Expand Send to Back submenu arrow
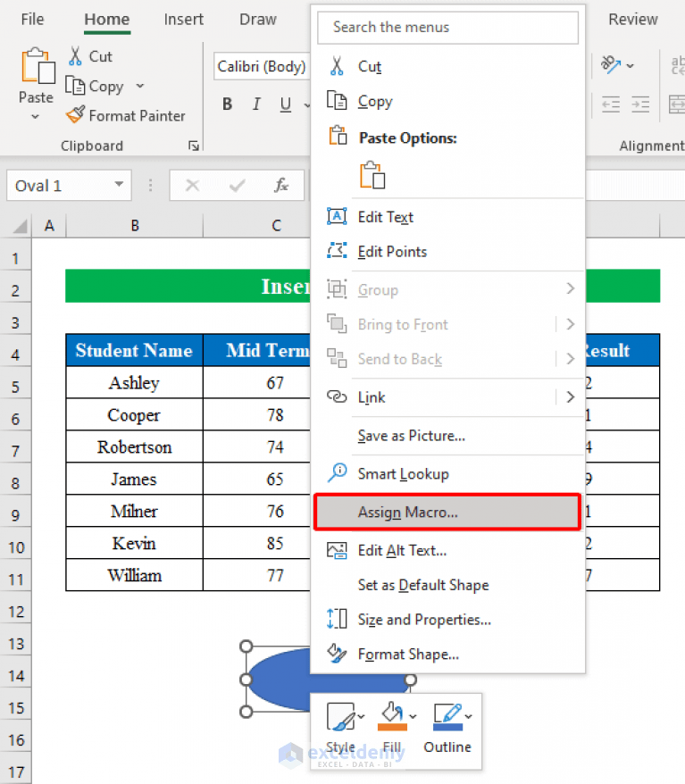The height and width of the screenshot is (784, 685). (x=571, y=358)
